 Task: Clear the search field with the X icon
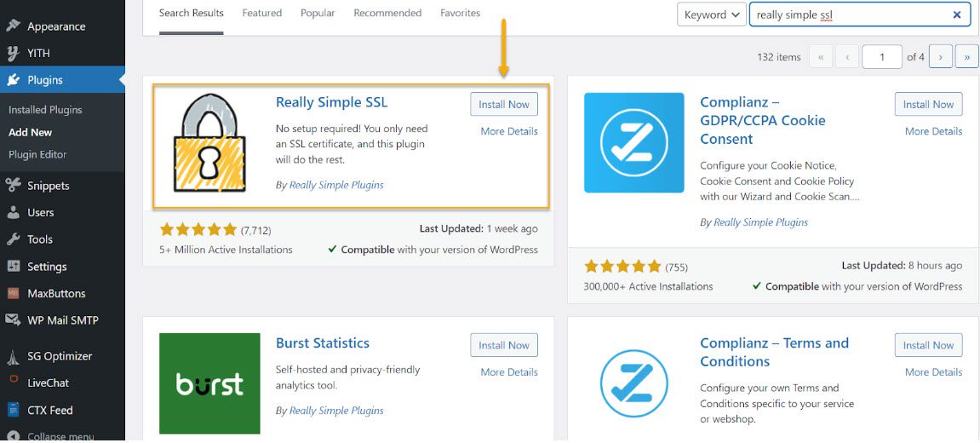[x=956, y=15]
